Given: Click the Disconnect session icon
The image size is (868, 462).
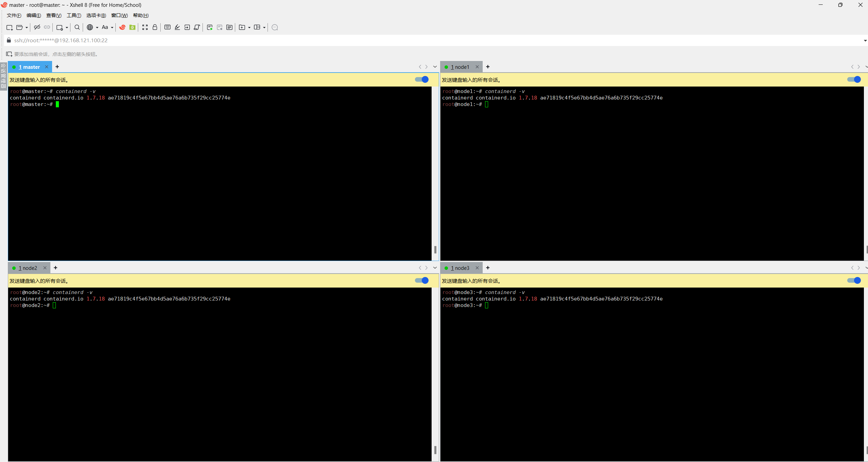Looking at the screenshot, I should (x=37, y=27).
